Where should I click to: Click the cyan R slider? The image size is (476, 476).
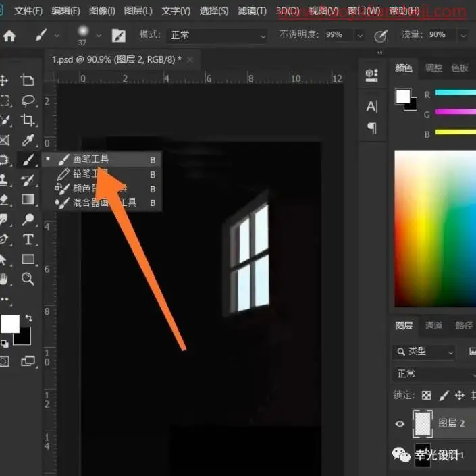click(455, 92)
